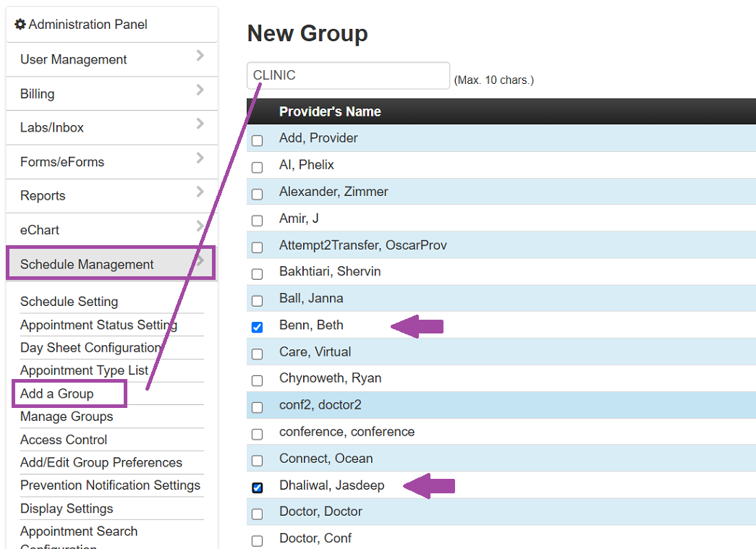Open Access Control
756x549 pixels.
pos(63,440)
